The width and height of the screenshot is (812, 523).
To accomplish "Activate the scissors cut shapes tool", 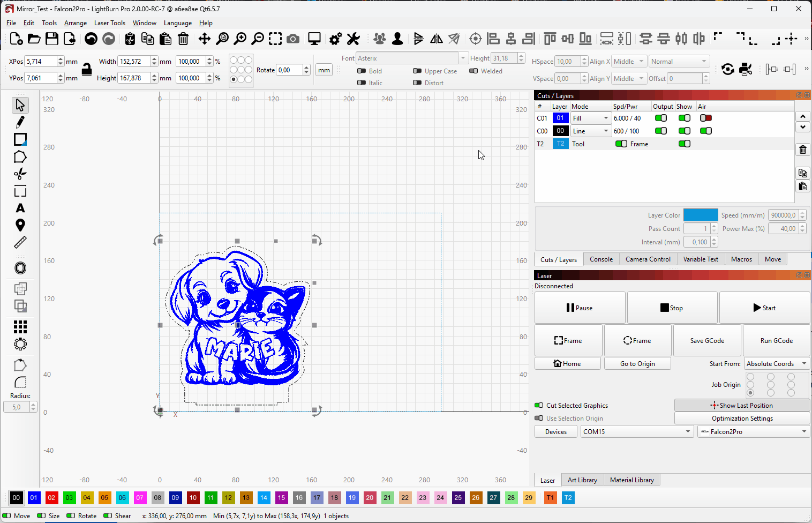I will point(20,174).
